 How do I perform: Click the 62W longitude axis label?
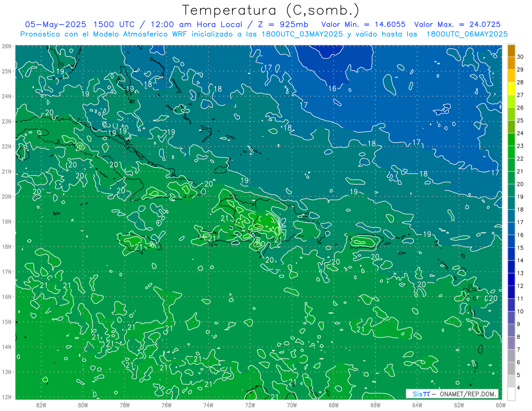pyautogui.click(x=459, y=404)
